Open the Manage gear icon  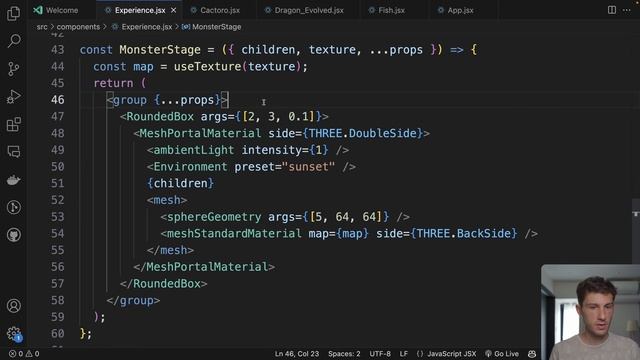click(x=13, y=333)
